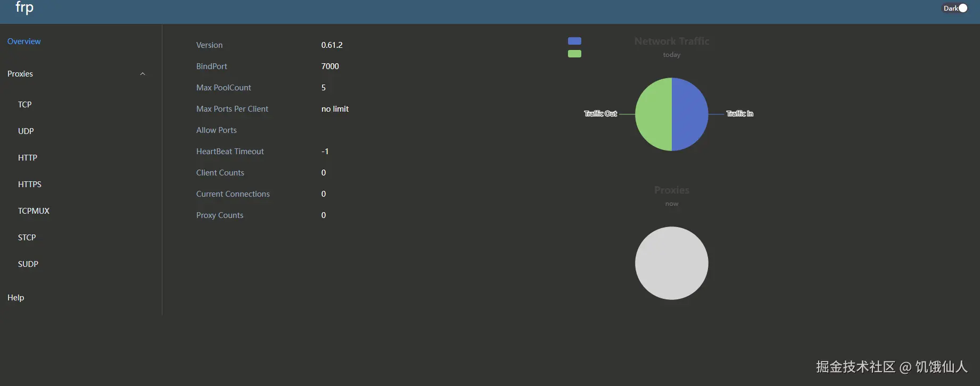Open the SUDP proxies list

coord(28,264)
